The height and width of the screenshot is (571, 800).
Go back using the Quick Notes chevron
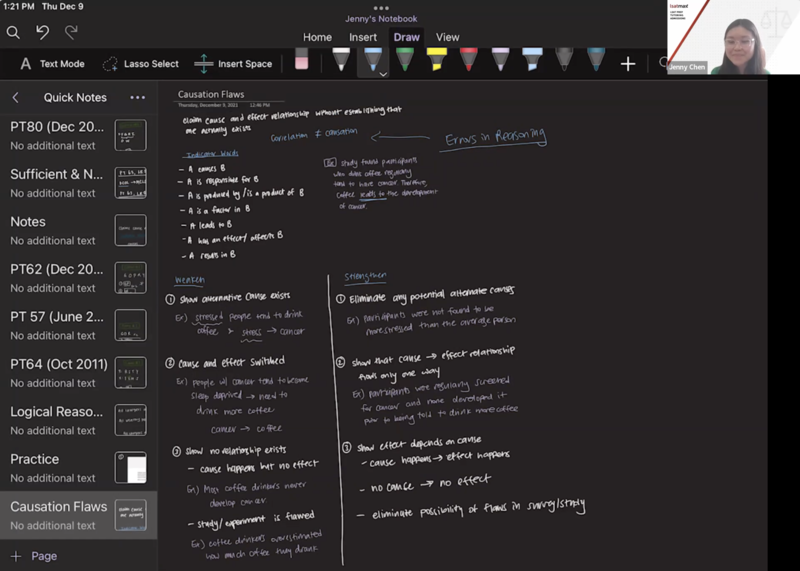click(16, 98)
